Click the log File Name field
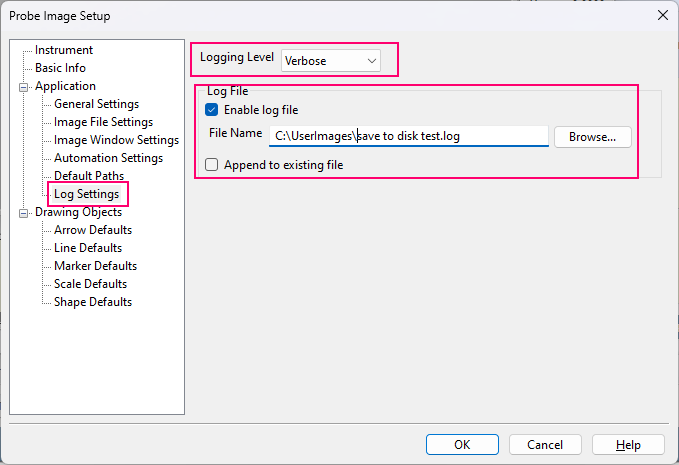Viewport: 679px width, 465px height. tap(410, 136)
